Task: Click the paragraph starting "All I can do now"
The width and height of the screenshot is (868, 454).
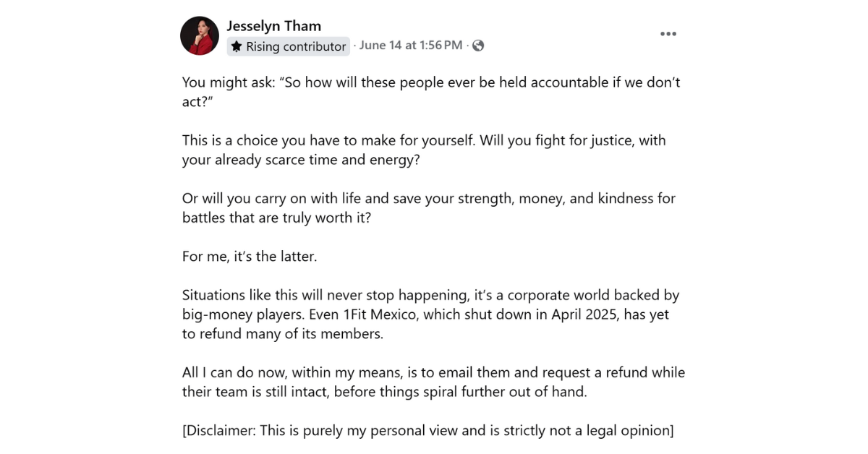Action: point(433,382)
